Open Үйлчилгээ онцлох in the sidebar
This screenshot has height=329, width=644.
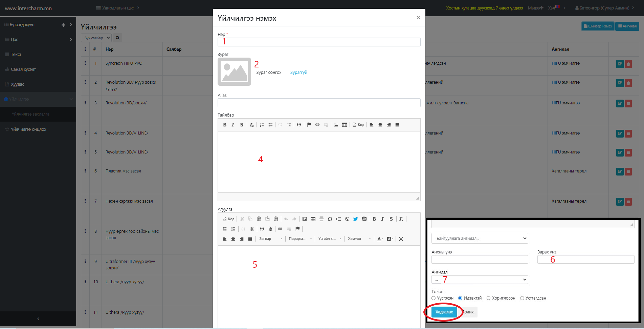28,129
